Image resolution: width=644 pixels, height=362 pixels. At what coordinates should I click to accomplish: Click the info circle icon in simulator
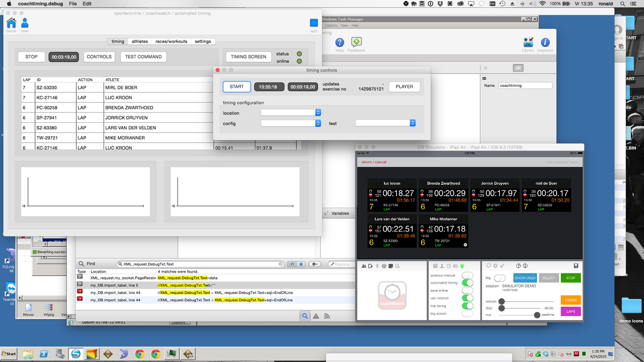525,266
